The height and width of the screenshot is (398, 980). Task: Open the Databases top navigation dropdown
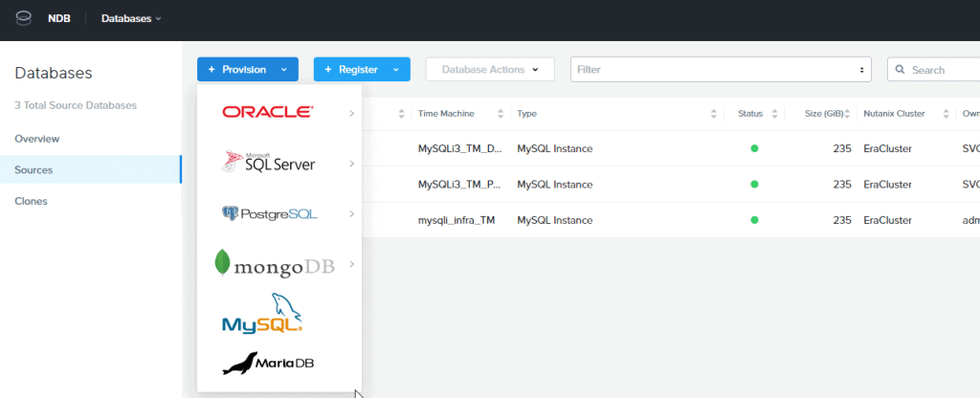(x=131, y=18)
